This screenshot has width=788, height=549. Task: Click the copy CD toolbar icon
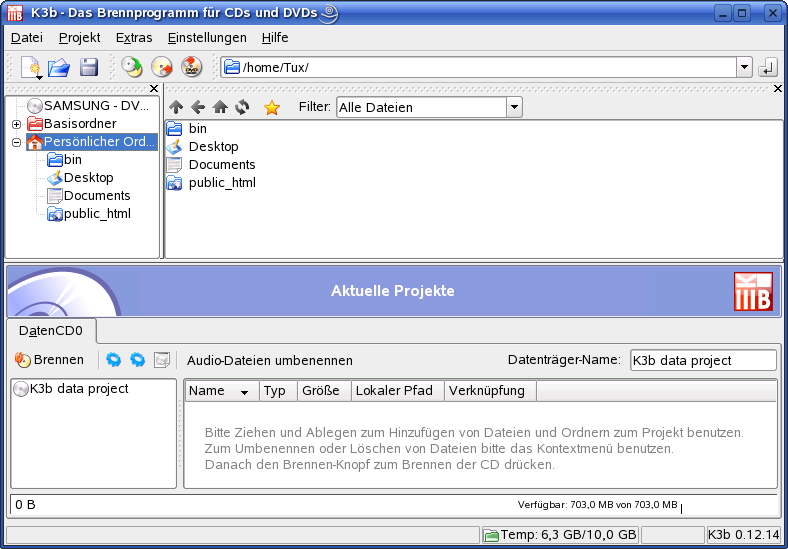132,67
